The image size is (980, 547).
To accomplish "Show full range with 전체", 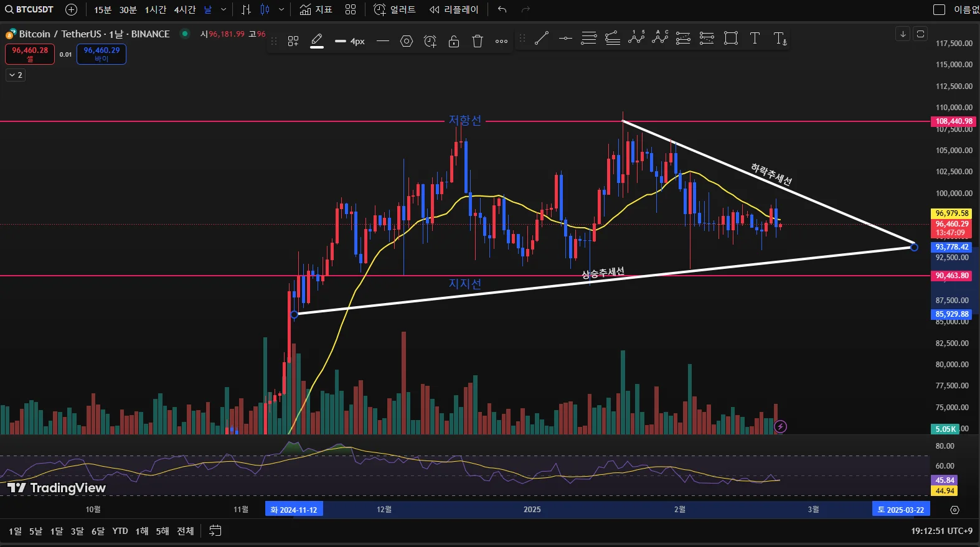I will 186,531.
